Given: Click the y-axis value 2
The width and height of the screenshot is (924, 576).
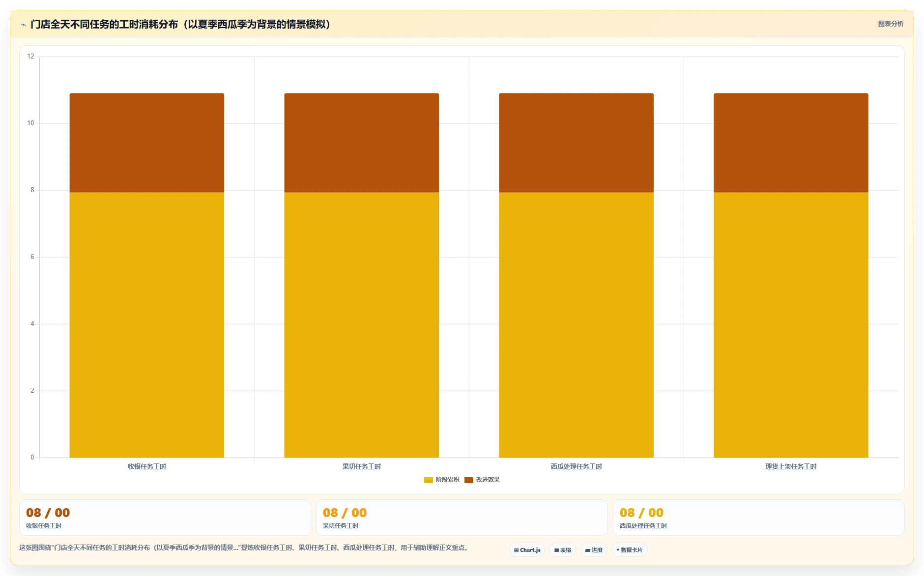Looking at the screenshot, I should click(x=32, y=391).
